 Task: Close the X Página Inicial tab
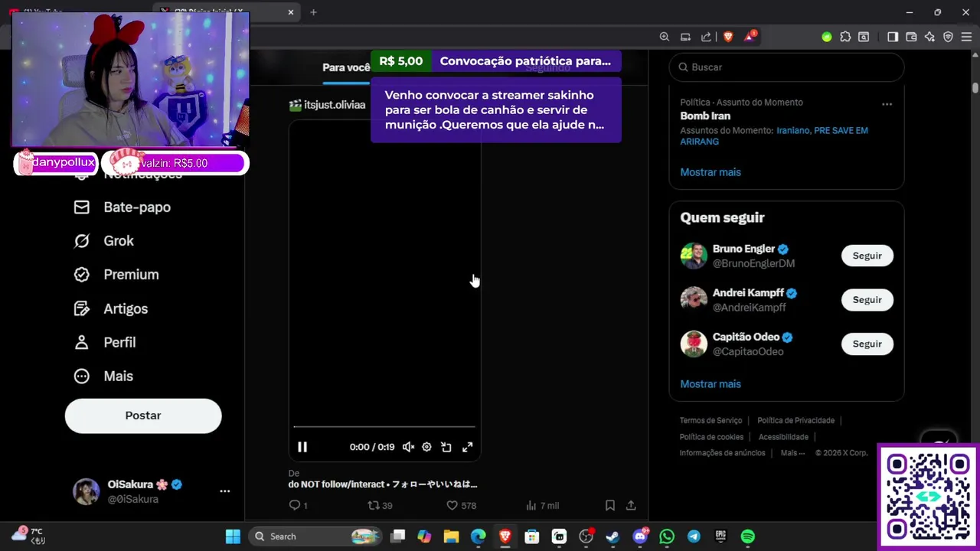coord(291,12)
